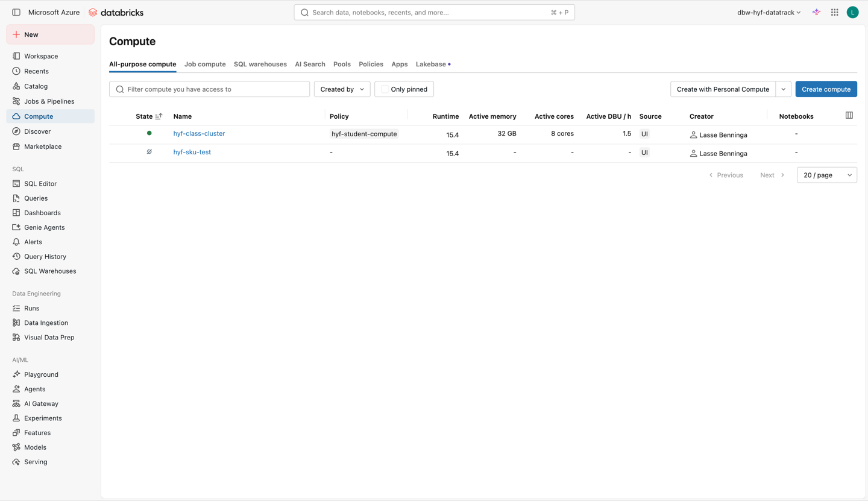
Task: Switch to the Policies tab
Action: [371, 64]
